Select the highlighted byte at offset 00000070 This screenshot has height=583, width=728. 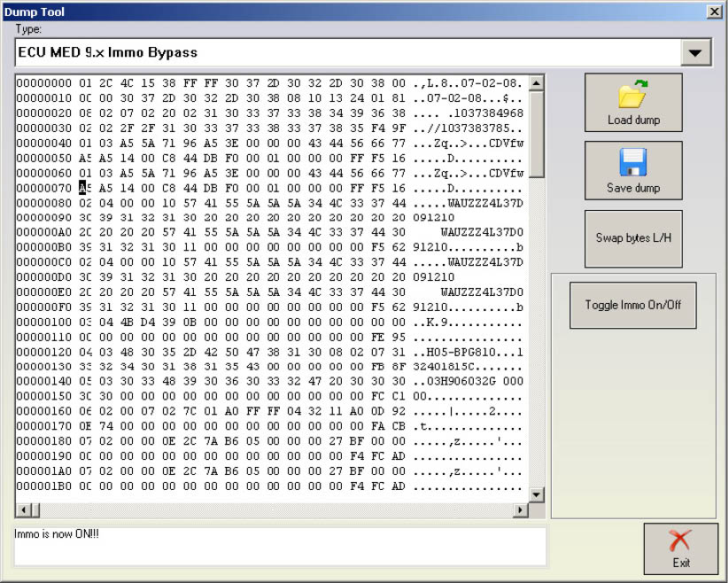pyautogui.click(x=83, y=188)
